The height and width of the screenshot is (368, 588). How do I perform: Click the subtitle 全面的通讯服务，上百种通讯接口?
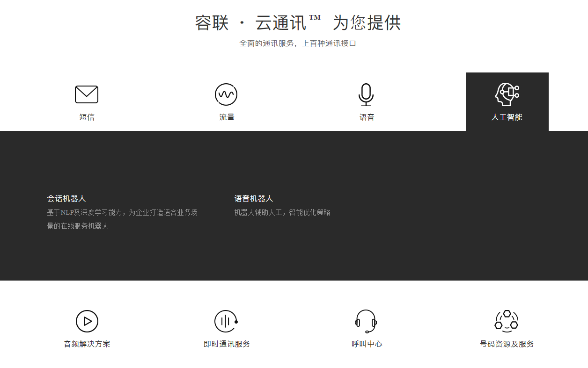click(x=298, y=43)
